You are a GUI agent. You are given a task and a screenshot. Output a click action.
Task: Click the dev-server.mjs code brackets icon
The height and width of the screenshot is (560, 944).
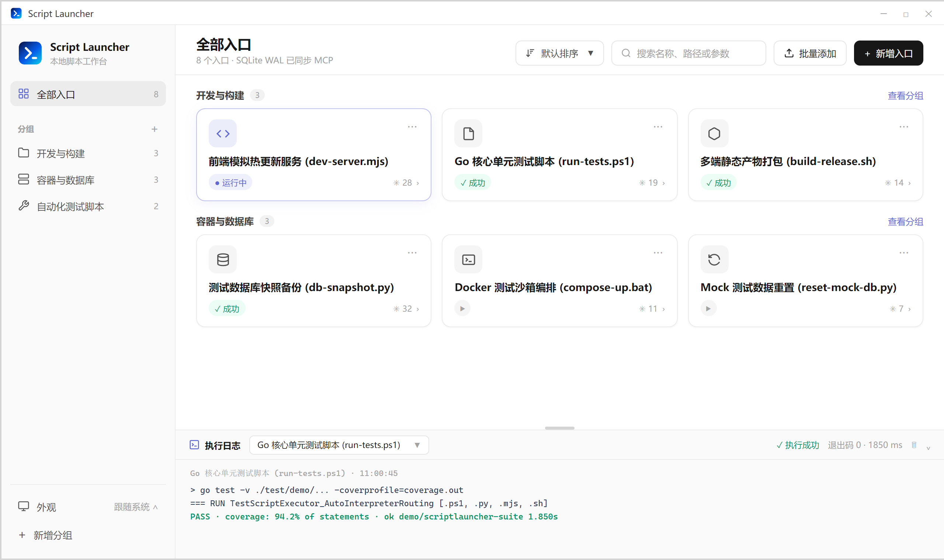point(222,134)
